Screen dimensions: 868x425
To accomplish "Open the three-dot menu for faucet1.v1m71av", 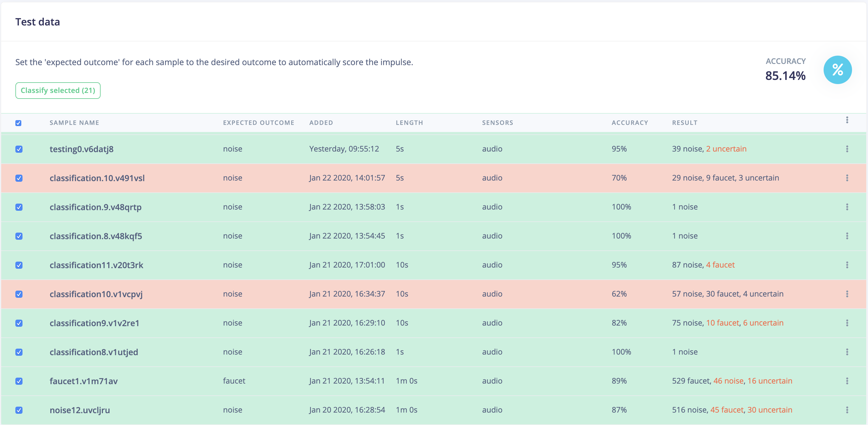I will click(847, 381).
